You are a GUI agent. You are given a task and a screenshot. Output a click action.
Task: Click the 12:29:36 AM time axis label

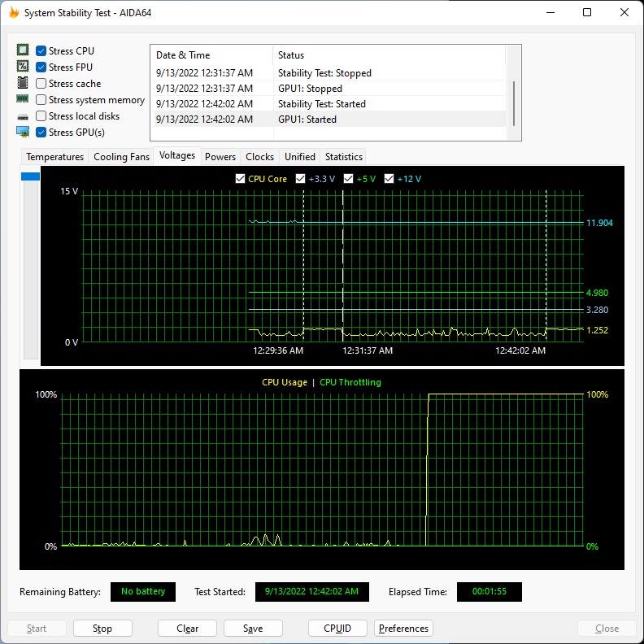point(278,350)
